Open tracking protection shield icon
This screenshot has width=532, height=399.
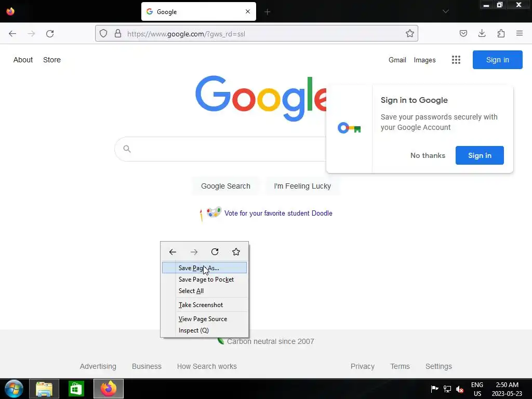pyautogui.click(x=103, y=34)
